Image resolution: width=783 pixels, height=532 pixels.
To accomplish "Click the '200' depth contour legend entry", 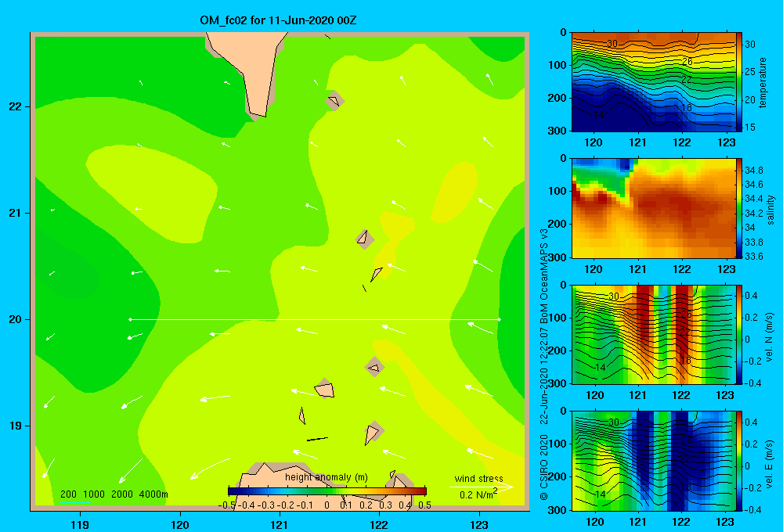I will pyautogui.click(x=68, y=494).
